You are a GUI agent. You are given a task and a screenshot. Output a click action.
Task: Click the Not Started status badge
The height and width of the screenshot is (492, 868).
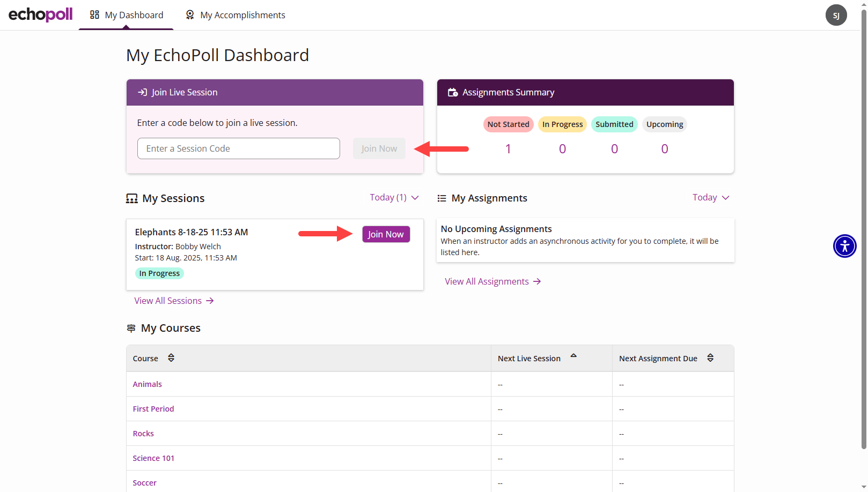coord(508,124)
